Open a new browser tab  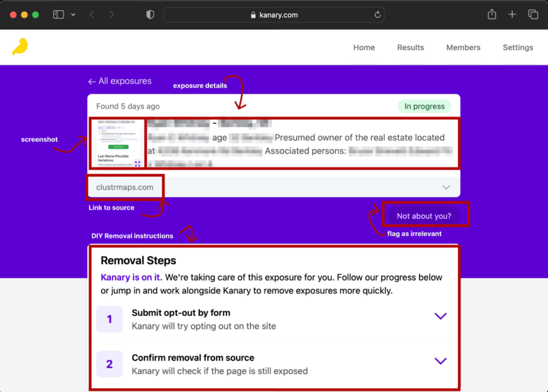tap(512, 14)
